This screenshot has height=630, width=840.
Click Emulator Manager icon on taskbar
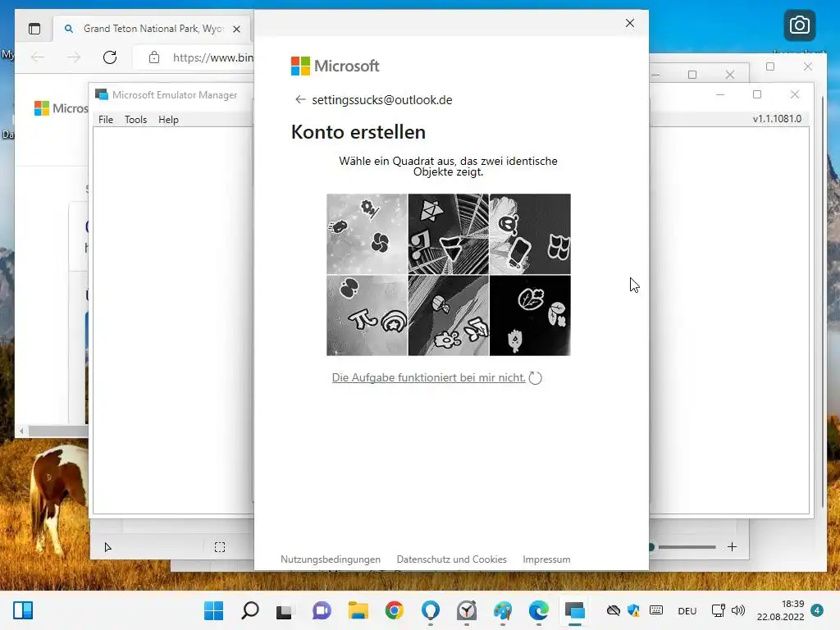pos(574,610)
